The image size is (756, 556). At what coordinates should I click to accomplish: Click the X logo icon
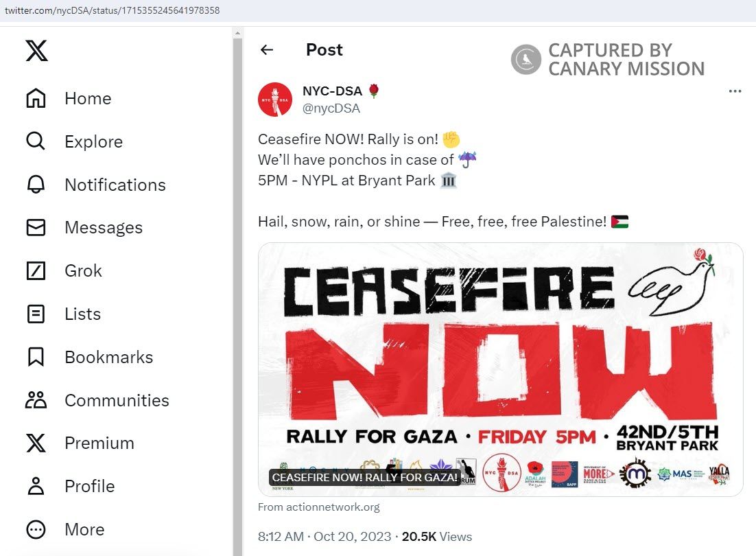click(36, 51)
